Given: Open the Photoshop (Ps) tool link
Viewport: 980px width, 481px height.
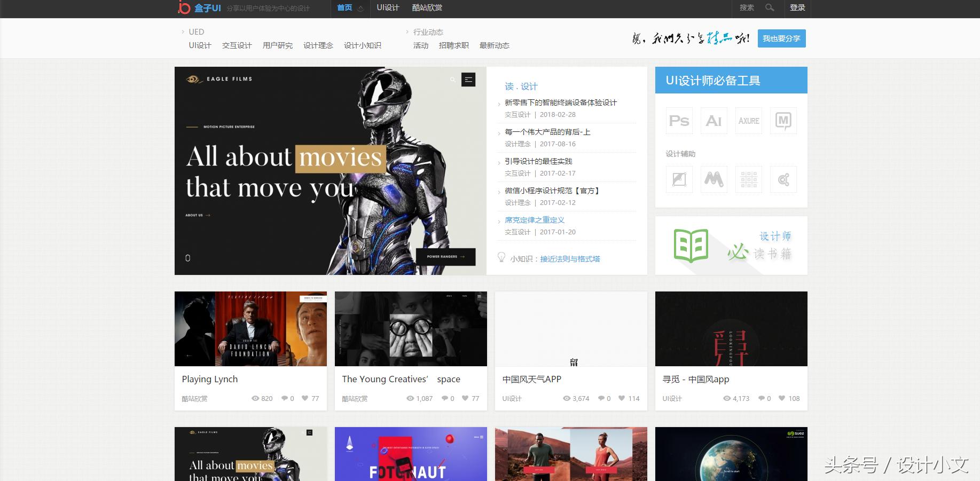Looking at the screenshot, I should (678, 121).
